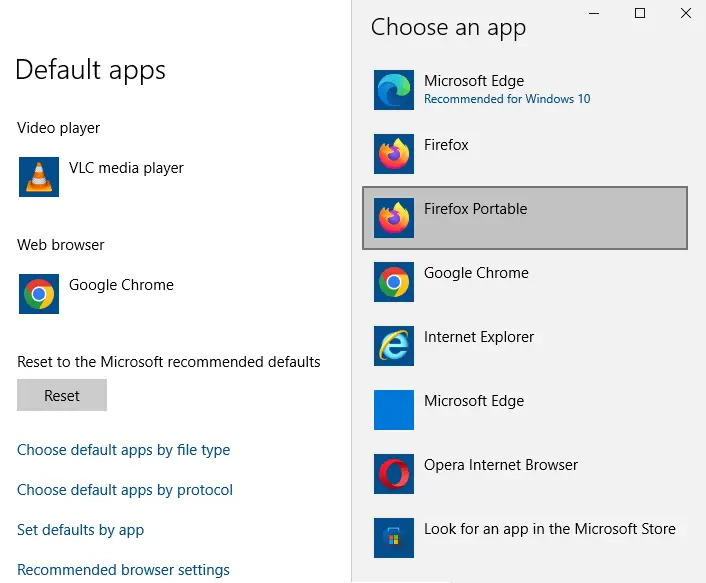
Task: Click Google Chrome label in Choose an app
Action: [x=476, y=273]
